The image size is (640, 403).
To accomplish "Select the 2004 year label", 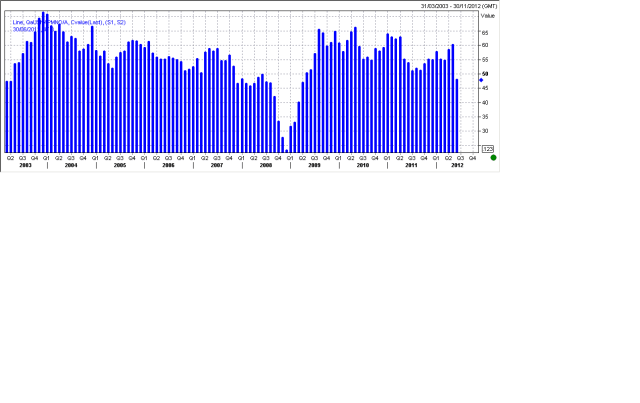I will pyautogui.click(x=71, y=165).
